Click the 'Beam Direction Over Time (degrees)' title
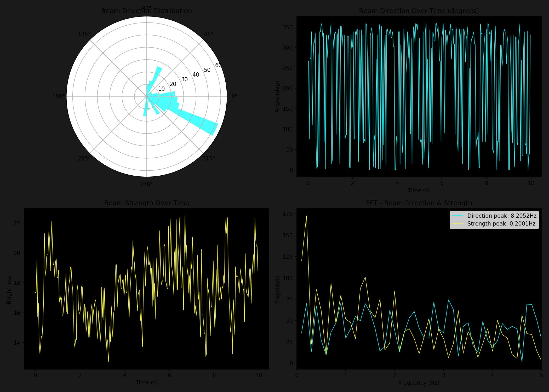Viewport: 549px width, 392px height. (x=419, y=11)
